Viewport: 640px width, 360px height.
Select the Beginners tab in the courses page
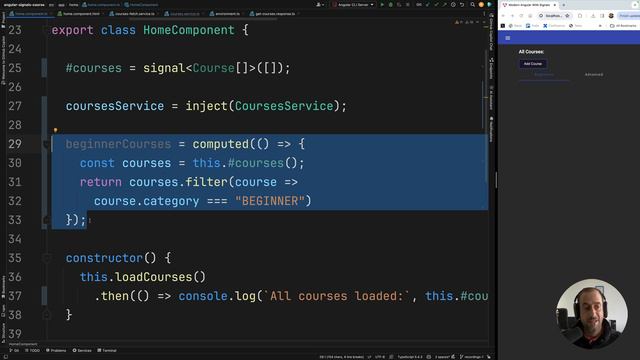coord(544,75)
